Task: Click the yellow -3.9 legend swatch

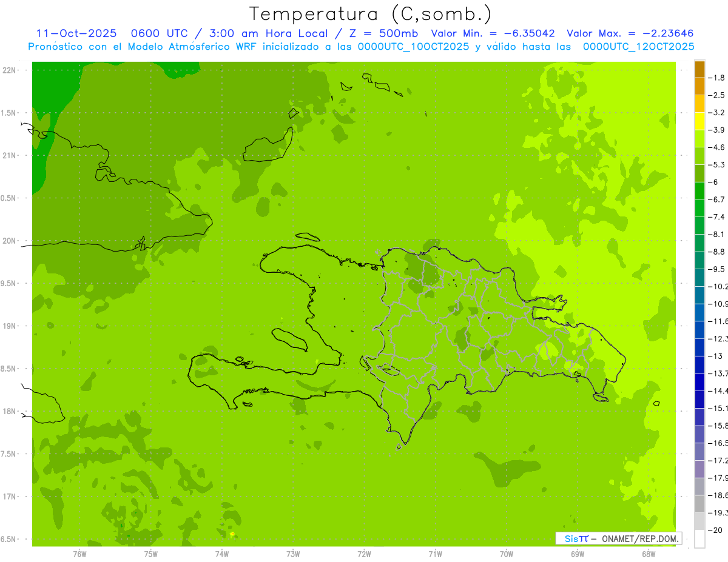Action: pyautogui.click(x=699, y=121)
